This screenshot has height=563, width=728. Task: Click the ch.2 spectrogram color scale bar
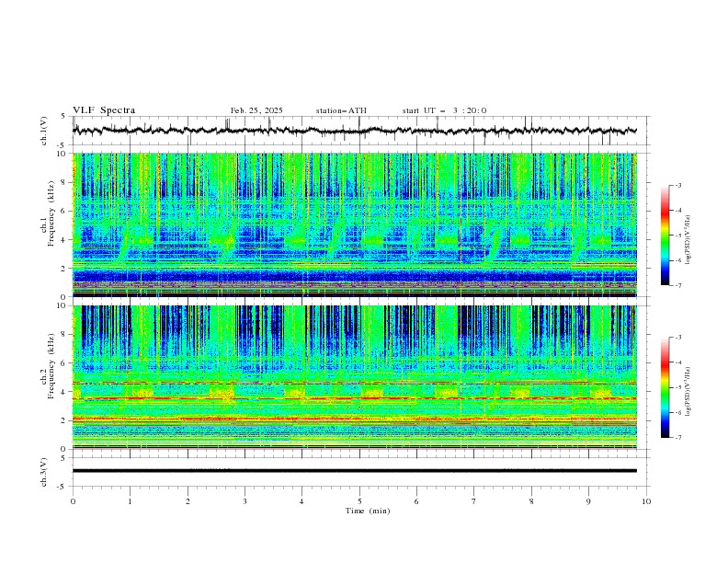(x=665, y=387)
